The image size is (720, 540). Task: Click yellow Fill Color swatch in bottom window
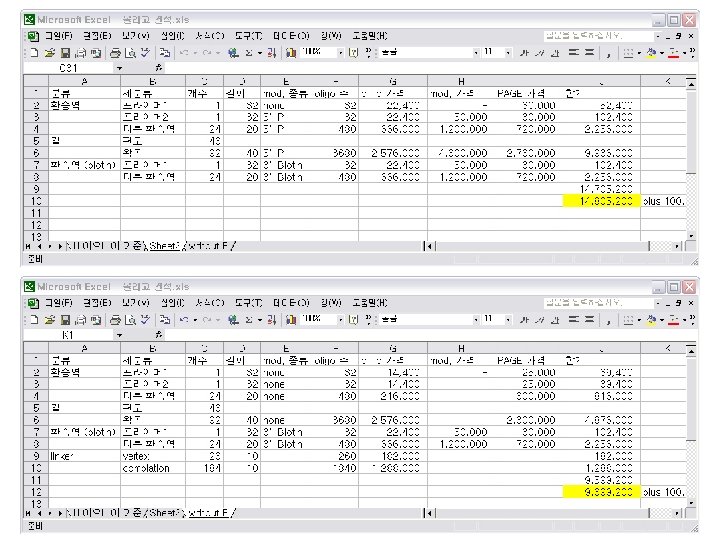coord(651,320)
